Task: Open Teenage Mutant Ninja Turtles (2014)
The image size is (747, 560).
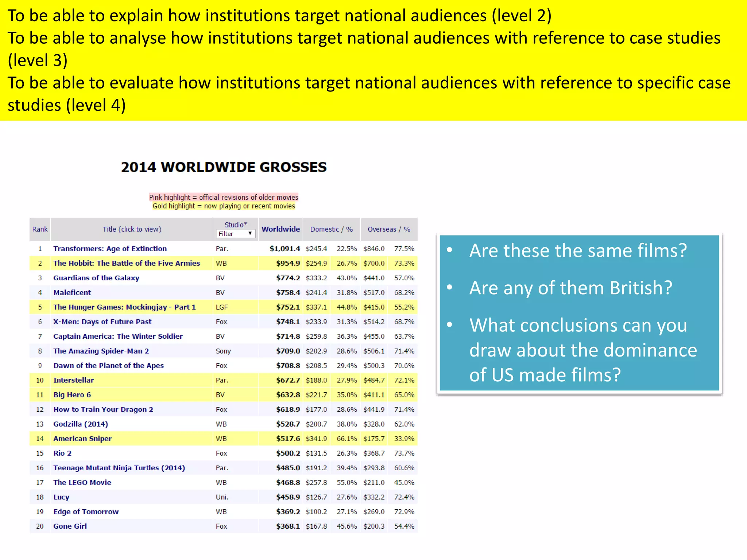Action: click(x=119, y=468)
